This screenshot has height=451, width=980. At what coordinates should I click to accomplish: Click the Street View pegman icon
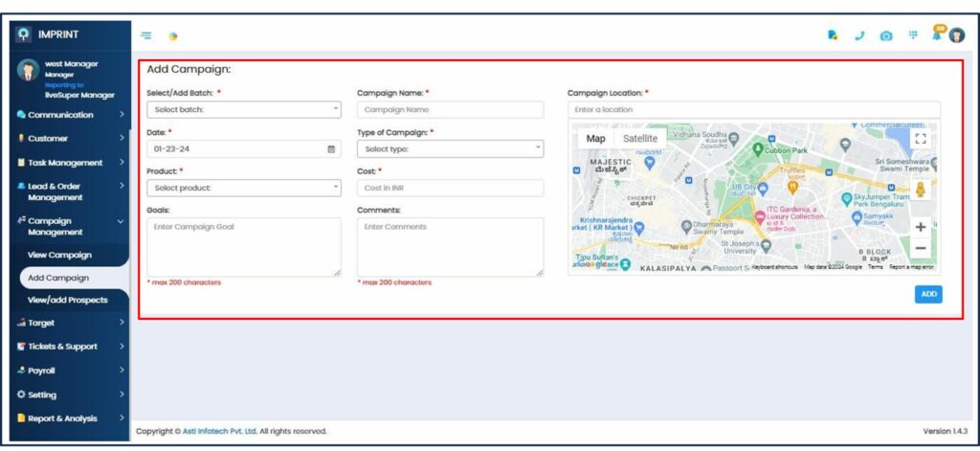tap(920, 190)
